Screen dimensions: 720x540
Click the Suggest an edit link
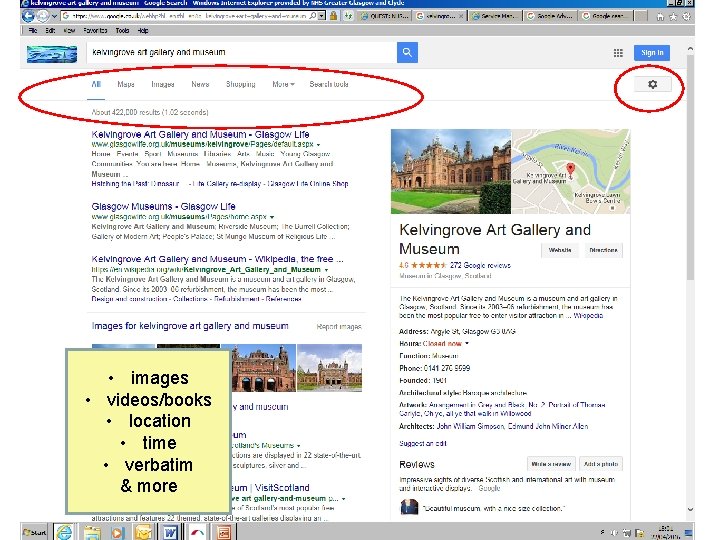pos(422,444)
